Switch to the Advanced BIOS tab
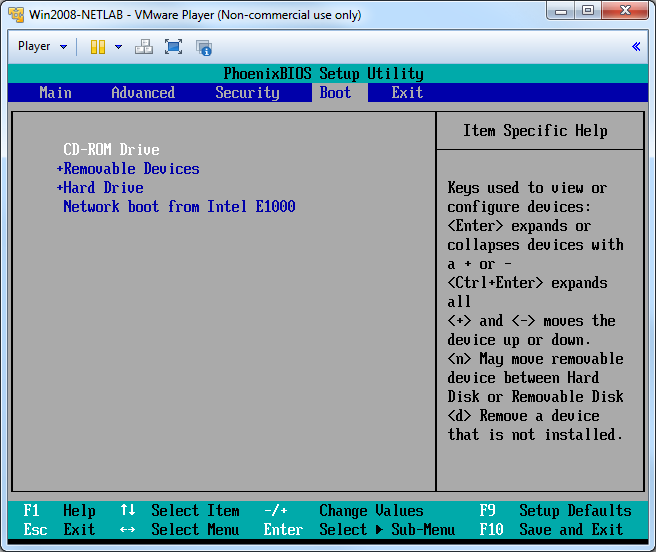Screen dimensions: 656x552 coord(143,92)
